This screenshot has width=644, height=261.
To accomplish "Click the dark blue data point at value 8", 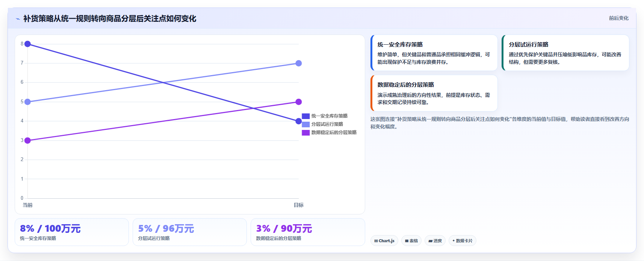I will (x=27, y=44).
